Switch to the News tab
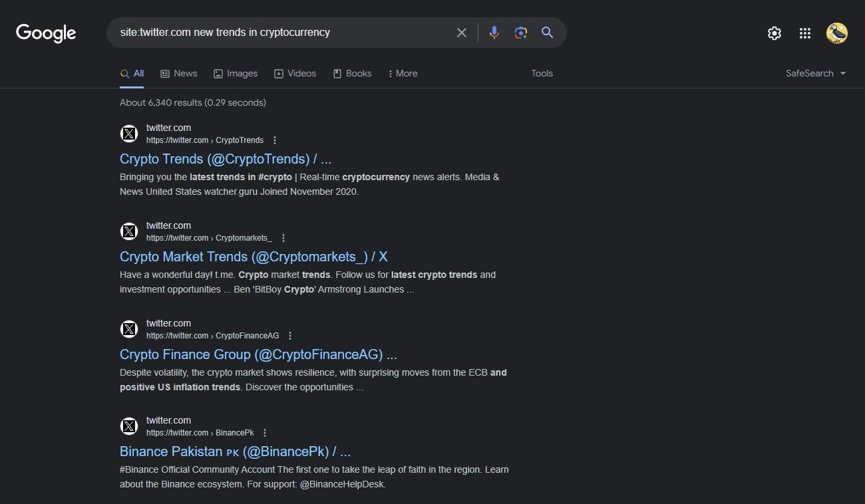Screen dimensions: 865x504 click(x=179, y=73)
